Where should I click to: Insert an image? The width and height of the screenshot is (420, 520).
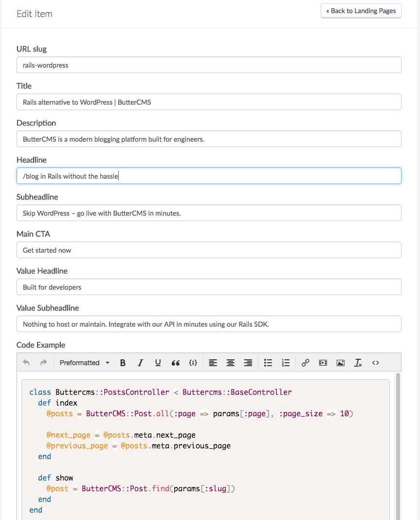coord(341,362)
